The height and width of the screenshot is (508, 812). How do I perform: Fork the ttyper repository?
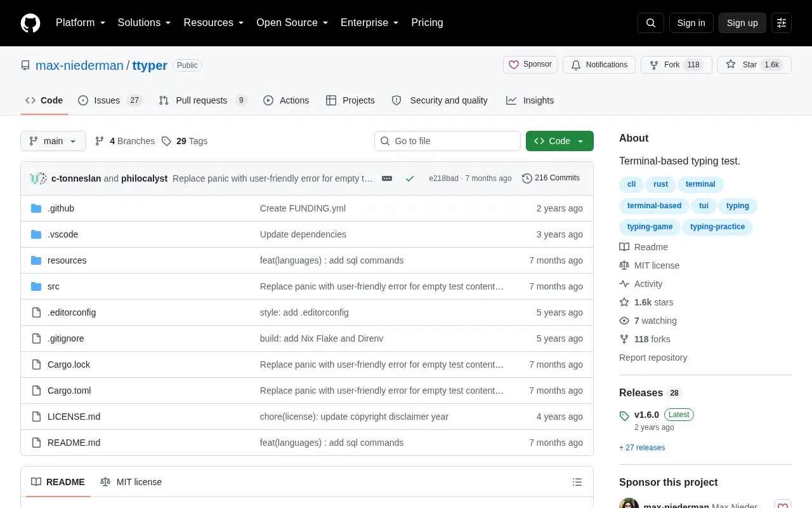676,65
